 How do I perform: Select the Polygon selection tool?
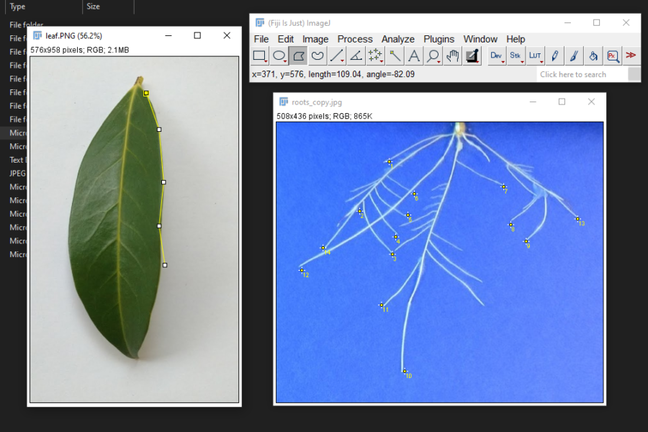tap(298, 57)
